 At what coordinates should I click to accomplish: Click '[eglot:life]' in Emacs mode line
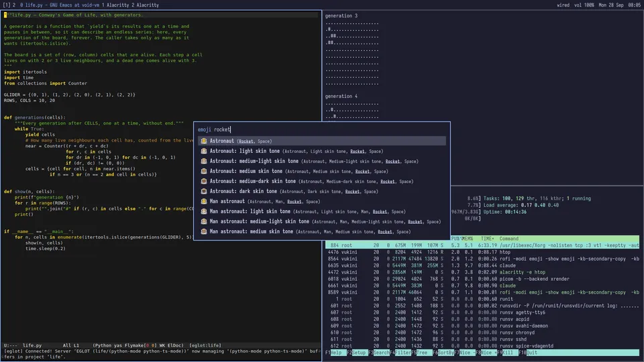pos(205,346)
